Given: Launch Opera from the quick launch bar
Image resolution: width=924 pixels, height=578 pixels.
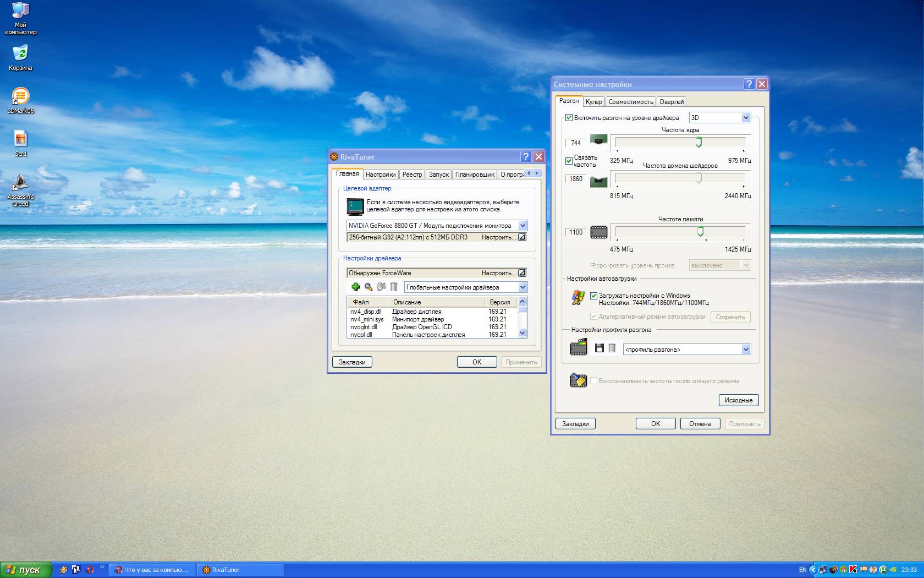Looking at the screenshot, I should pyautogui.click(x=90, y=570).
